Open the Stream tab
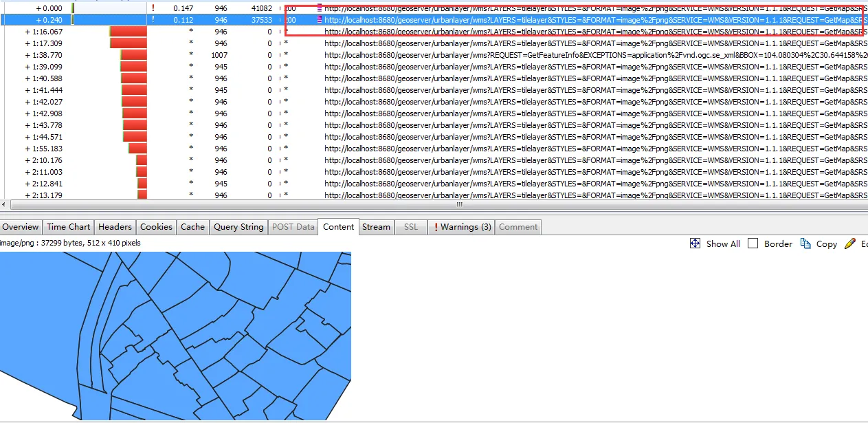Viewport: 868px width, 423px height. pos(376,227)
